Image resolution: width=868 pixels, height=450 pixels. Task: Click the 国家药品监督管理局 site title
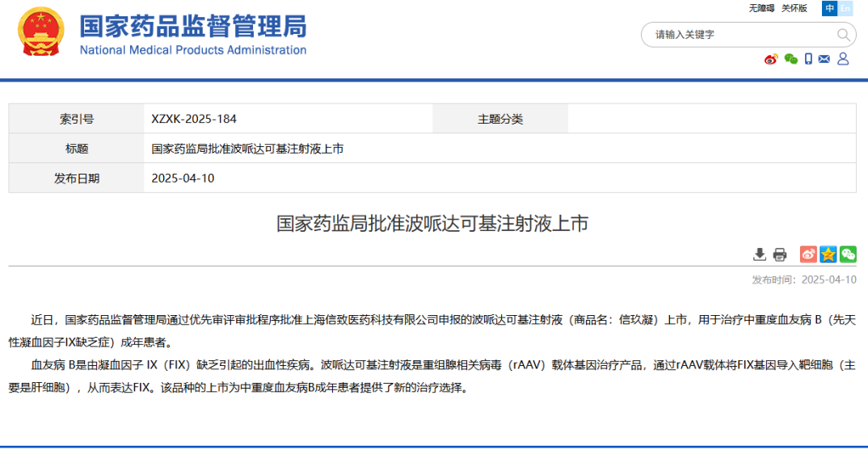pyautogui.click(x=192, y=27)
